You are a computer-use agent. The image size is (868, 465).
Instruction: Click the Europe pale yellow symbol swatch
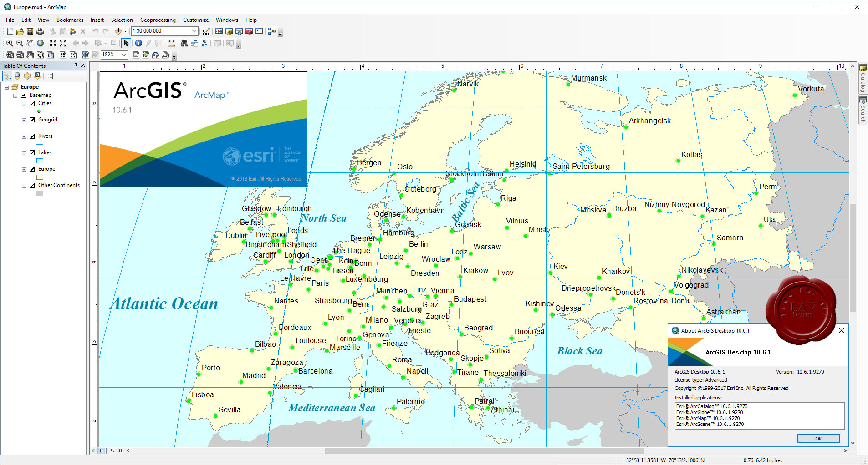tap(40, 177)
